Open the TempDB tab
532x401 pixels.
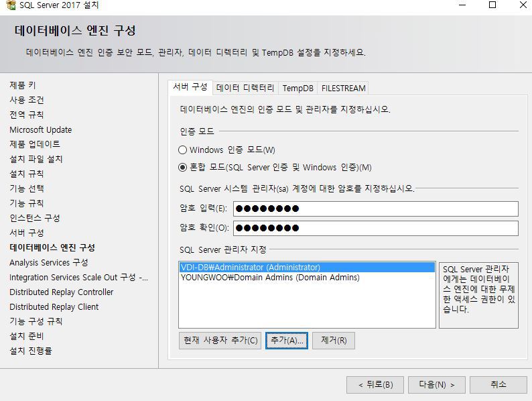click(298, 89)
